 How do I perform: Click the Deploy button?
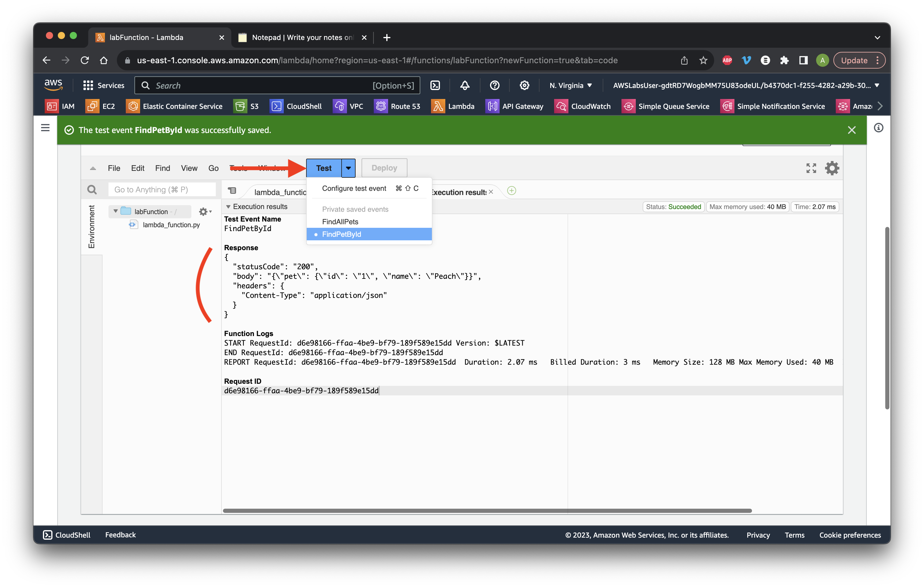(384, 168)
